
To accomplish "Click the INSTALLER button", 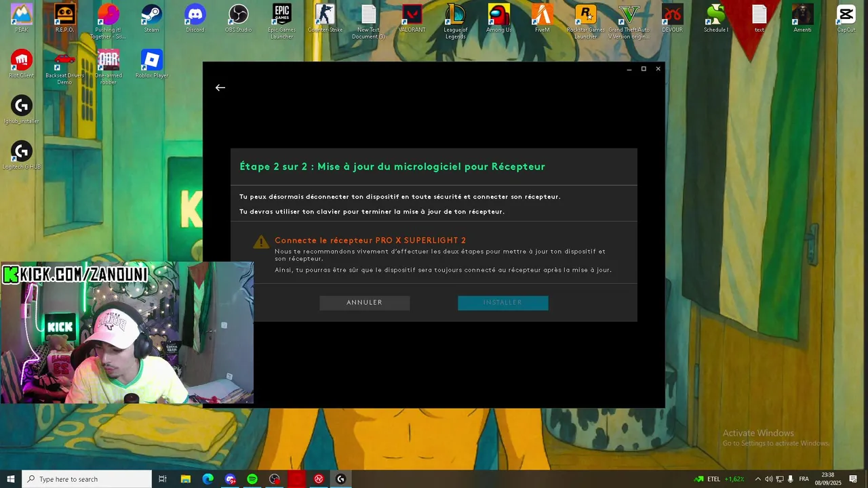I will [x=503, y=303].
